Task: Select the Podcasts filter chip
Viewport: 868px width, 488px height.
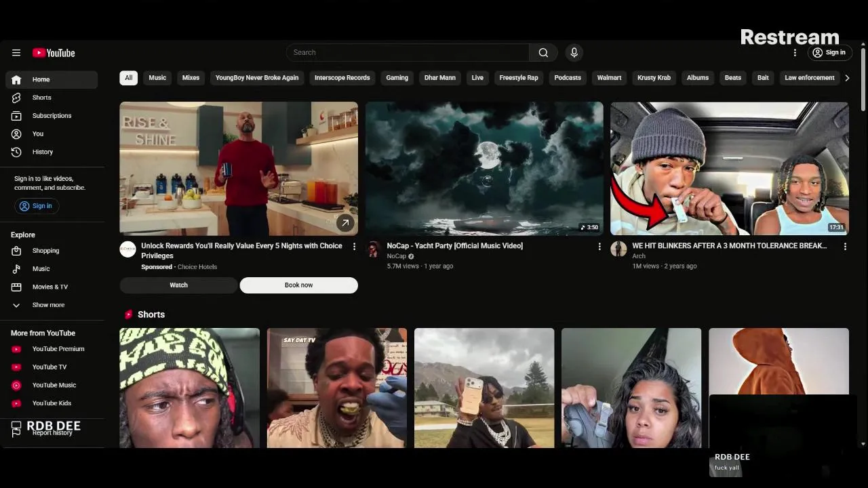Action: pyautogui.click(x=568, y=78)
